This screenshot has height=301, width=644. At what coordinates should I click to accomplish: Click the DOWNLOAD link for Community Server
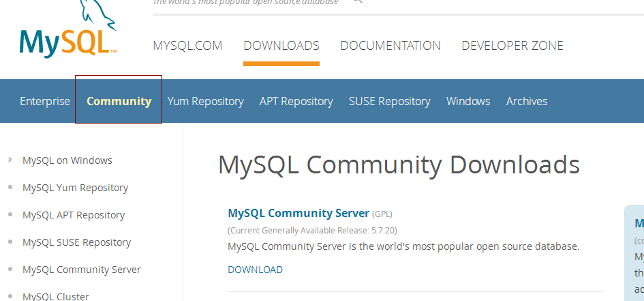coord(255,270)
